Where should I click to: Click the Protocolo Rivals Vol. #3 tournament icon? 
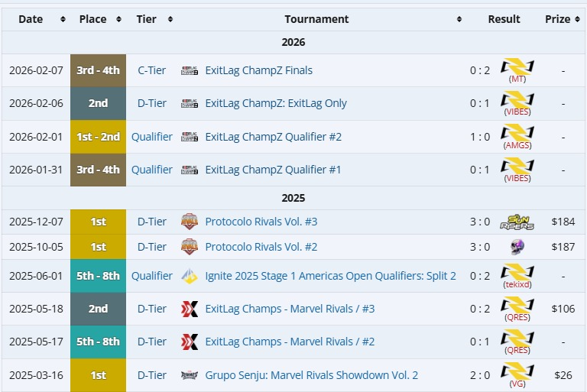click(190, 222)
